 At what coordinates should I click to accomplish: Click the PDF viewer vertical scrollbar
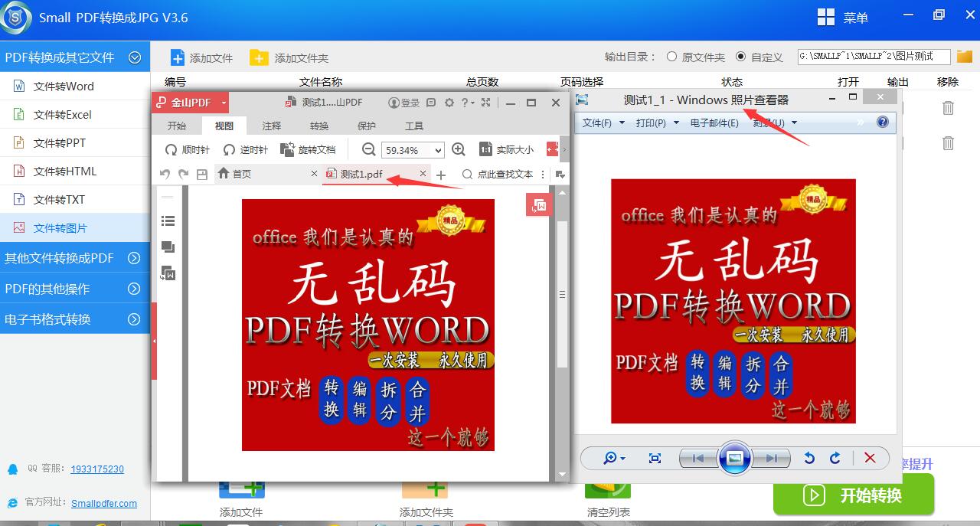coord(562,335)
